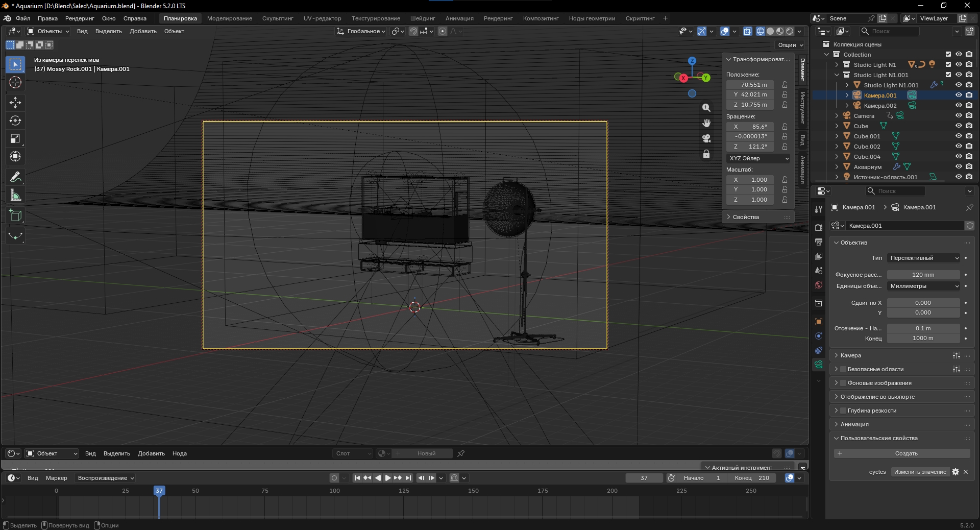This screenshot has height=530, width=980.
Task: Switch viewport to solid shading
Action: pos(770,31)
